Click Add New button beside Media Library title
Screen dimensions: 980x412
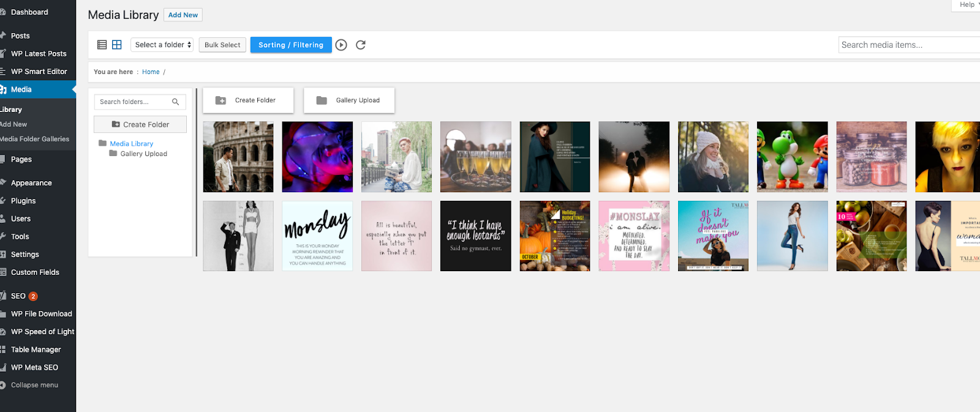(x=183, y=15)
